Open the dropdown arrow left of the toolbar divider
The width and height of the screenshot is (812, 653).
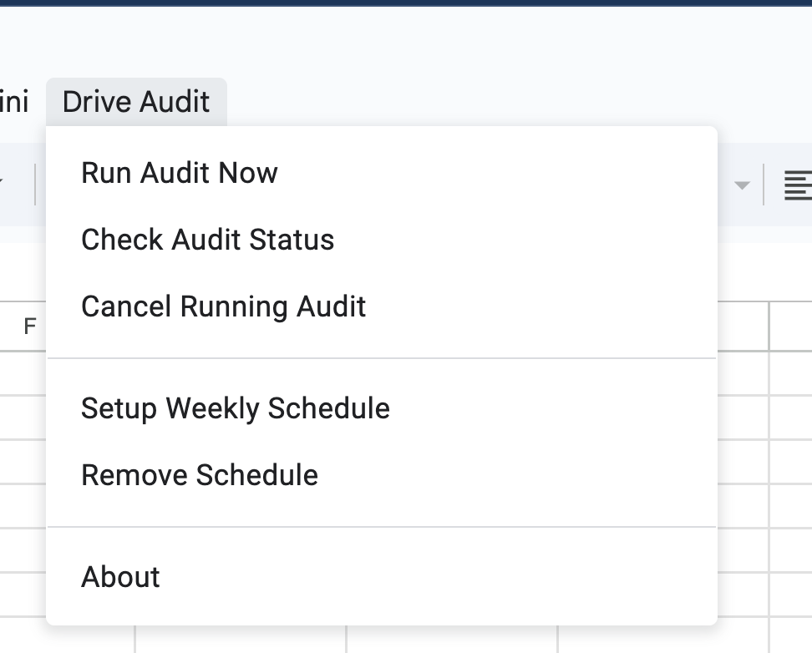(x=742, y=185)
